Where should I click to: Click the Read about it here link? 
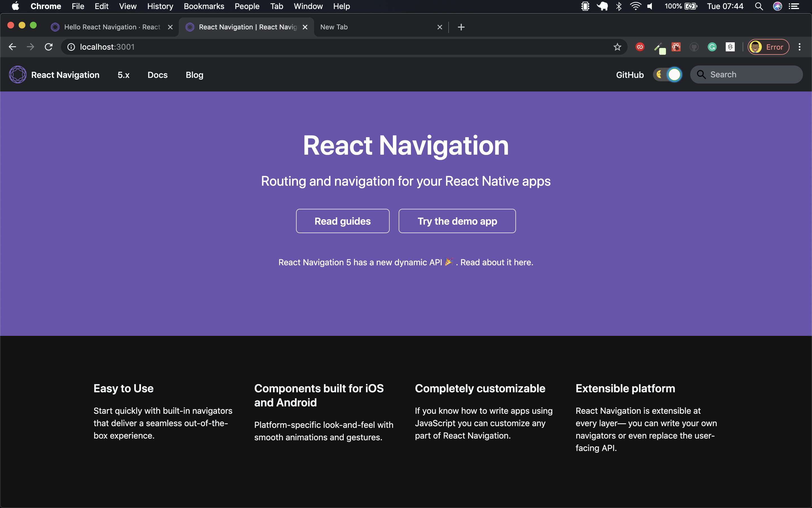click(497, 262)
